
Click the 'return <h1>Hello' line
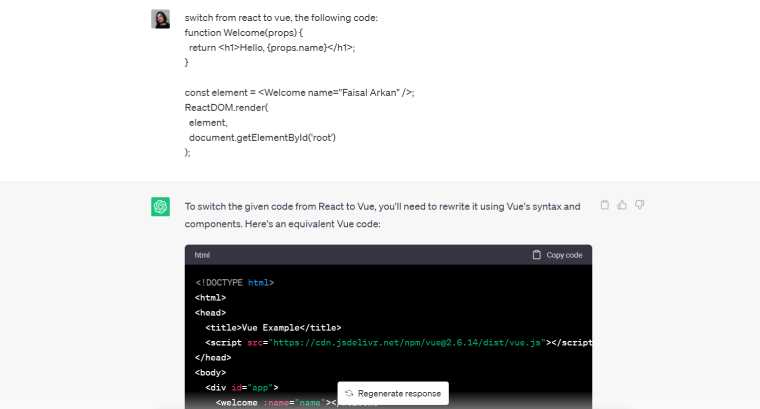point(272,48)
